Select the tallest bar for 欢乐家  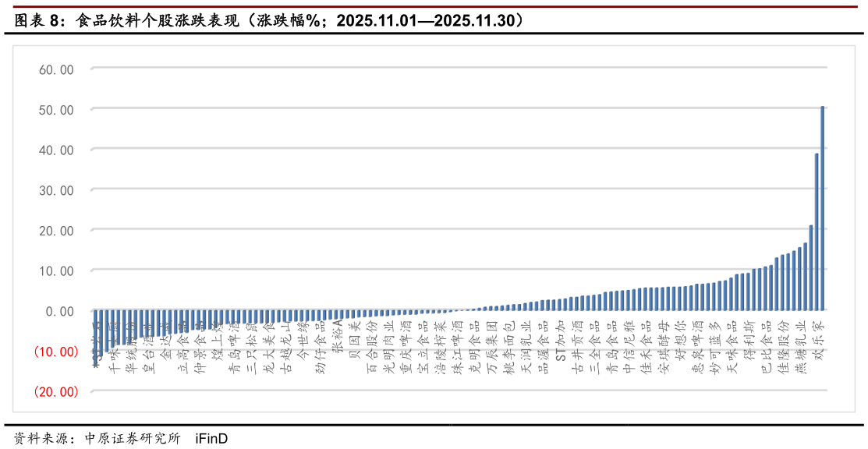[823, 207]
